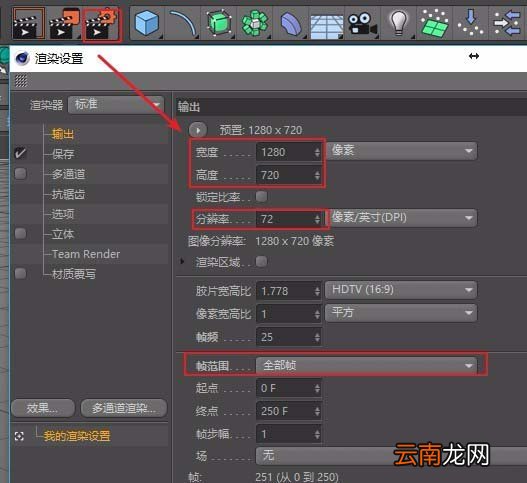Click the 效果... button
527x483 pixels.
pyautogui.click(x=43, y=408)
